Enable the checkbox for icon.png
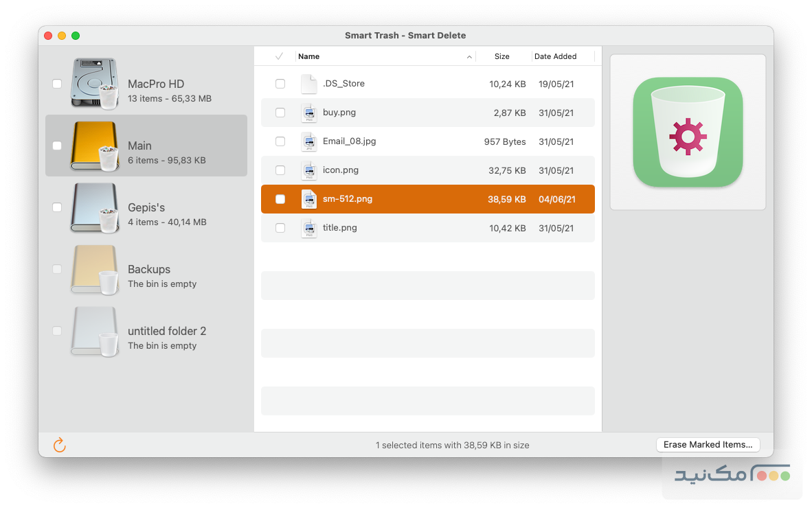The image size is (812, 508). pyautogui.click(x=280, y=170)
